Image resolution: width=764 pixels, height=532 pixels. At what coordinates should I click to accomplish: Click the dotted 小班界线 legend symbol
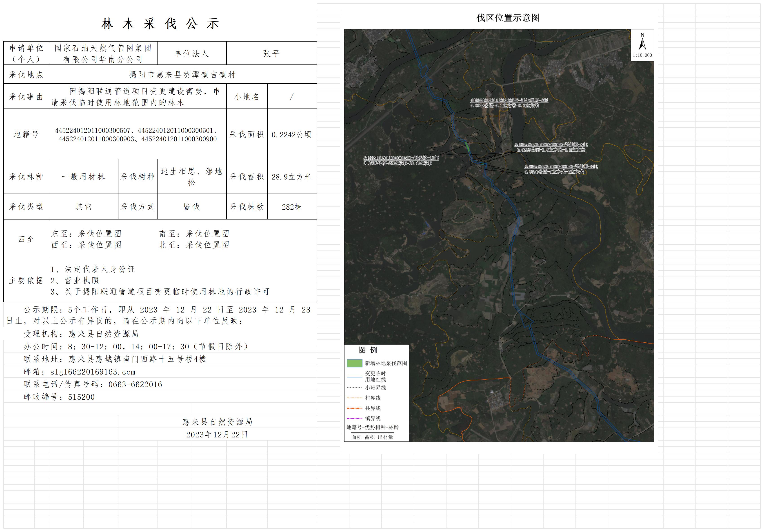[x=354, y=388]
